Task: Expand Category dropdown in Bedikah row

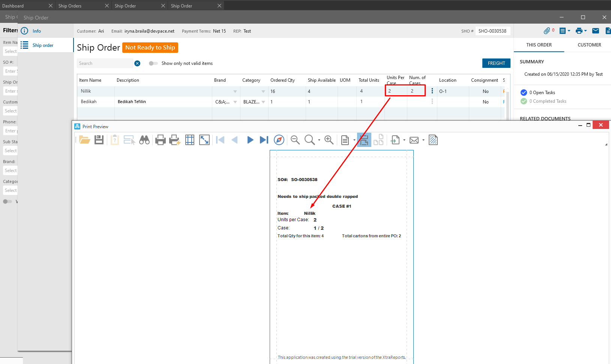Action: click(263, 102)
